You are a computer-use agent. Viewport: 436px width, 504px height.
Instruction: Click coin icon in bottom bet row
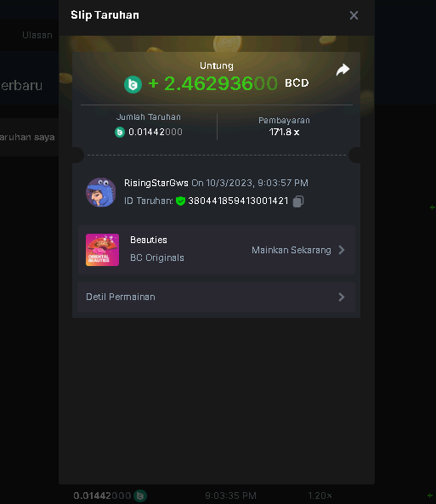click(x=140, y=496)
